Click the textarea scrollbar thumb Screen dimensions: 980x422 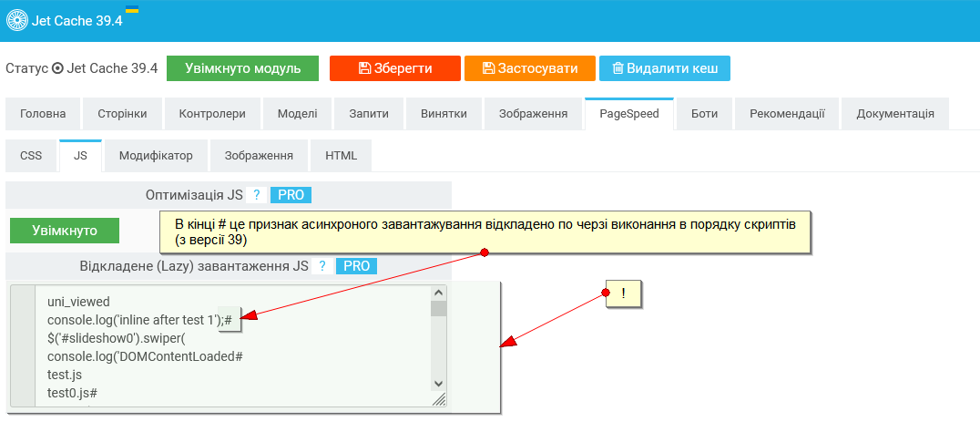439,309
